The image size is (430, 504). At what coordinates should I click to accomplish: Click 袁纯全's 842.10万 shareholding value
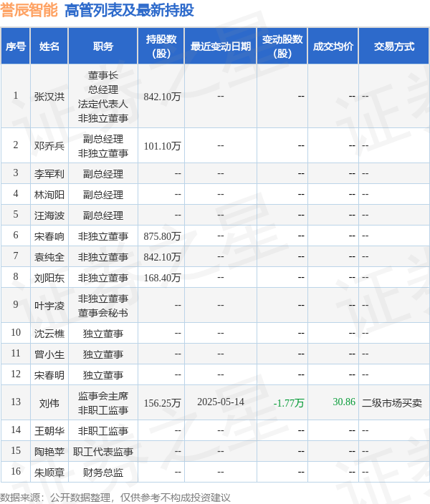click(162, 257)
